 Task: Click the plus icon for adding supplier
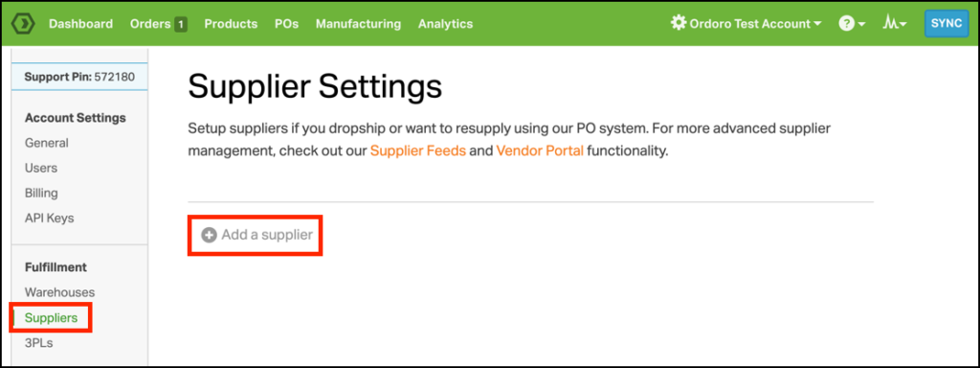209,235
